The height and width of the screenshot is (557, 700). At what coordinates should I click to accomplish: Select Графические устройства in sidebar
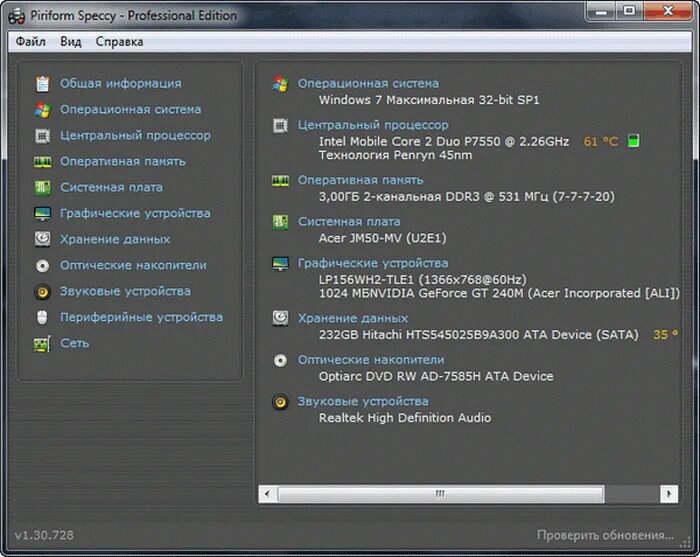point(135,213)
